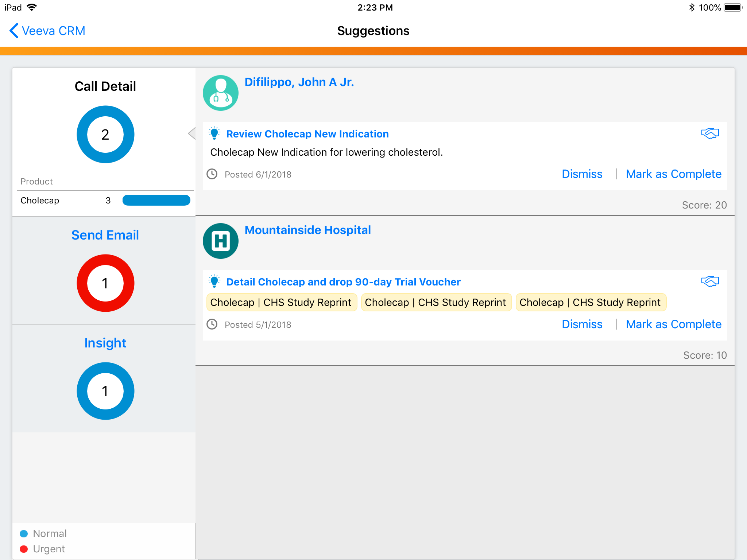Tap lightbulb icon beside Detail Cholecap suggestion
Screen dimensions: 747x560
[x=214, y=281]
